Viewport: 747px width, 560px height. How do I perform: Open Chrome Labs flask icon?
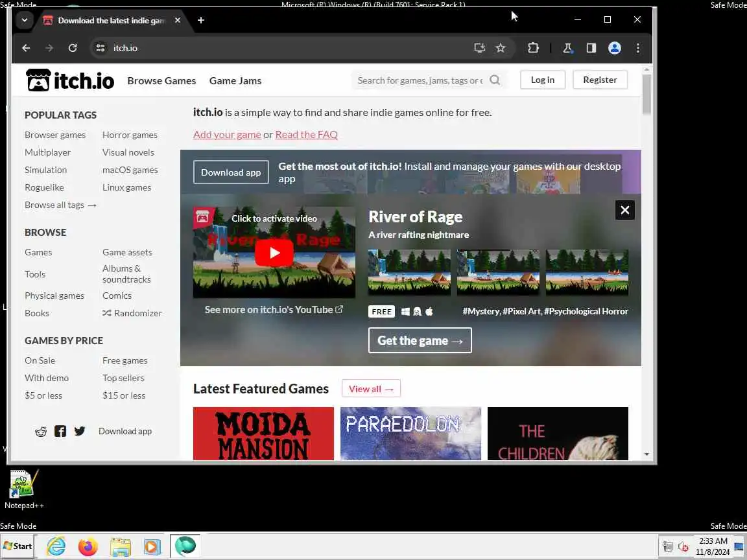[x=567, y=47]
